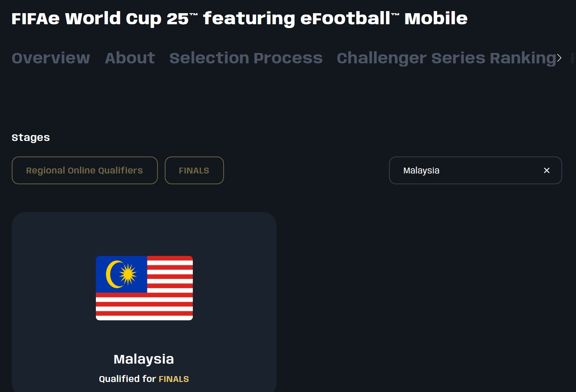Image resolution: width=576 pixels, height=392 pixels.
Task: Click the yellow star on the Malaysia flag
Action: (128, 274)
